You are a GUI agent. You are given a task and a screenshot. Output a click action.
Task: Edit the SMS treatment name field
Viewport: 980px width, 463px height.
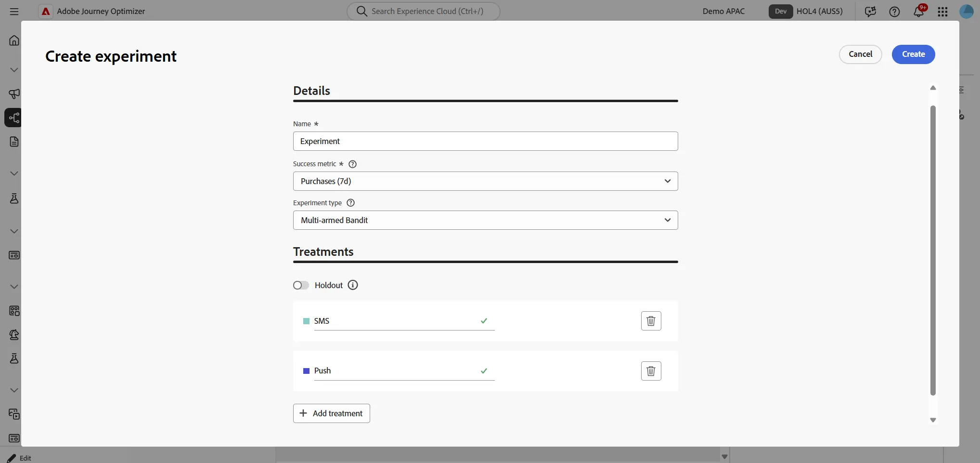click(x=404, y=321)
